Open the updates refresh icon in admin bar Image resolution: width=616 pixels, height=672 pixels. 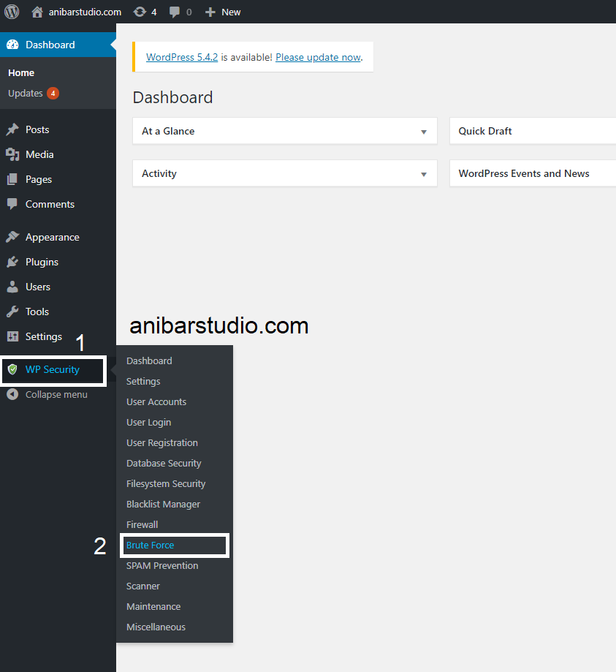point(140,12)
